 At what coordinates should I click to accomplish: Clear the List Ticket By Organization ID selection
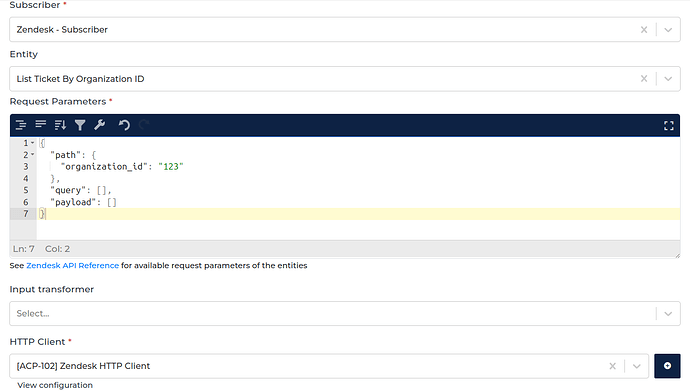coord(644,79)
